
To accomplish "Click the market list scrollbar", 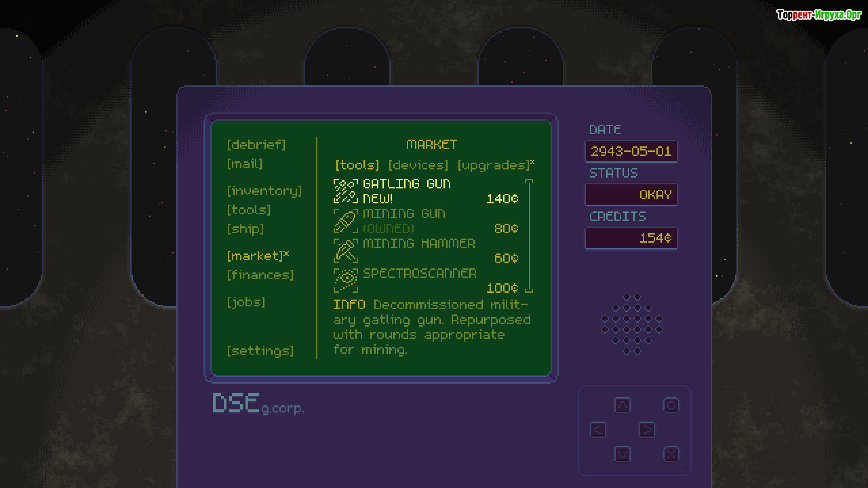I will [x=529, y=235].
